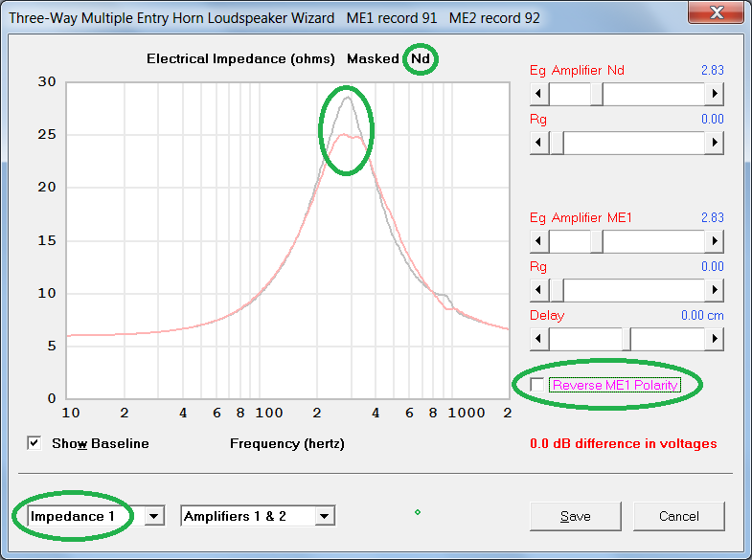Click the Cancel button
The height and width of the screenshot is (560, 752).
[678, 516]
